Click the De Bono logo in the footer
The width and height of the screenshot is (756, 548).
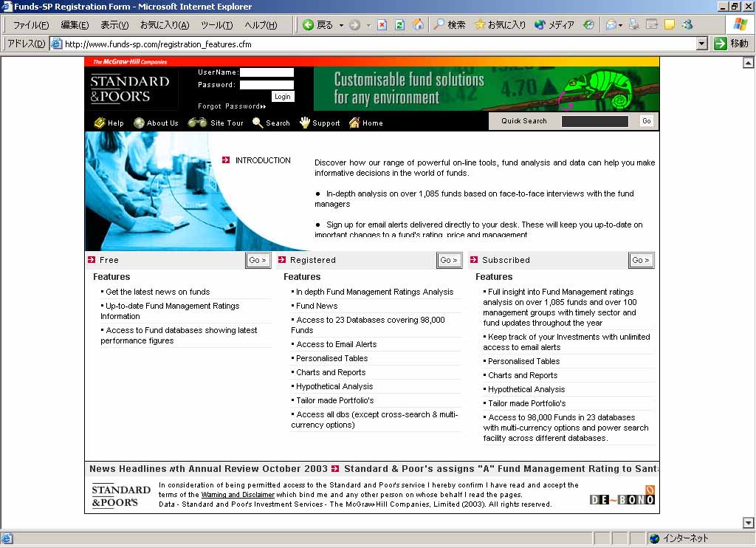(622, 496)
